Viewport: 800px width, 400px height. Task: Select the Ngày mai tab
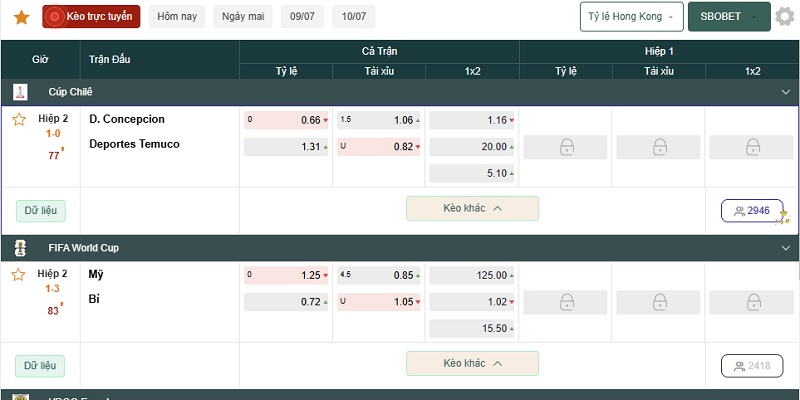click(243, 17)
